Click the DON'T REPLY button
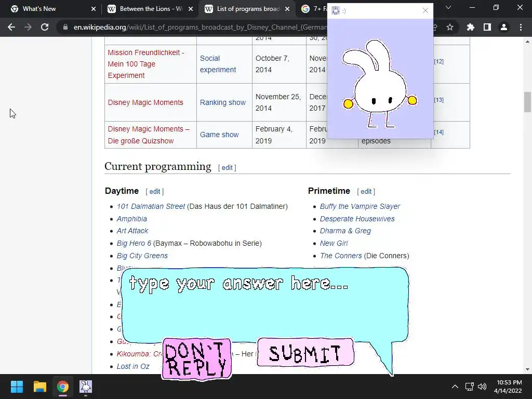Image resolution: width=532 pixels, height=399 pixels. pyautogui.click(x=197, y=358)
